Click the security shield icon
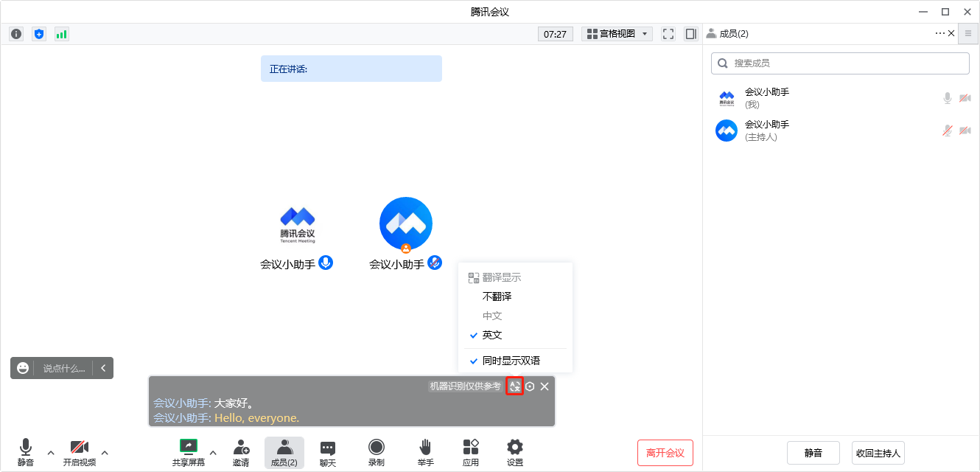The image size is (980, 472). pyautogui.click(x=38, y=33)
